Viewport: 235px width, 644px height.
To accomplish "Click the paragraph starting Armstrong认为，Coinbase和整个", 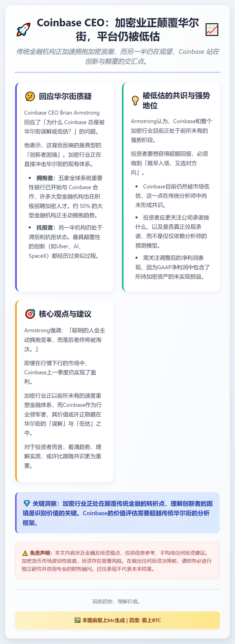I will click(172, 131).
